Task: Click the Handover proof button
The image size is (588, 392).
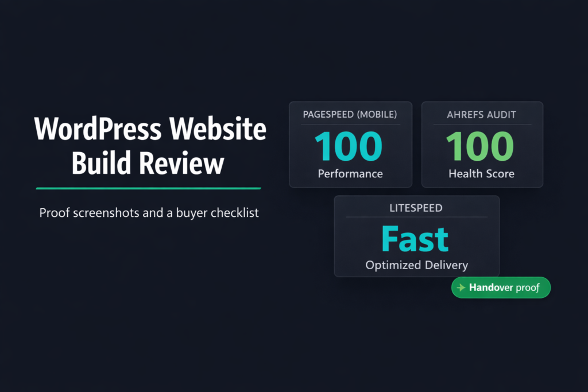Action: pos(501,288)
